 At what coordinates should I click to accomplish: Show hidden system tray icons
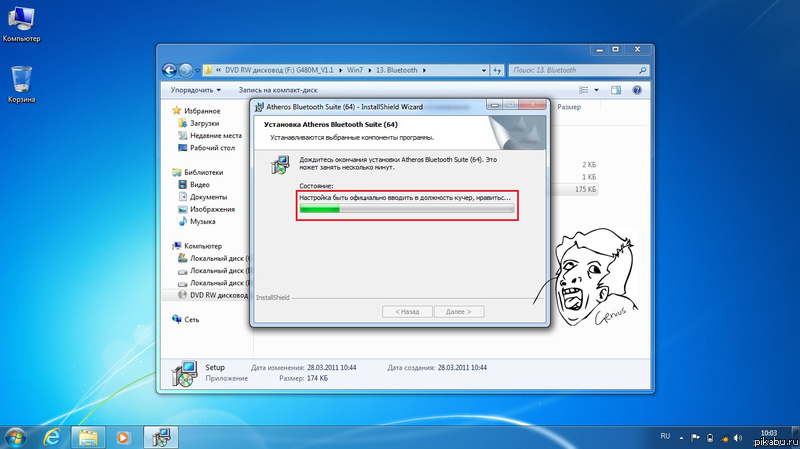click(x=682, y=436)
